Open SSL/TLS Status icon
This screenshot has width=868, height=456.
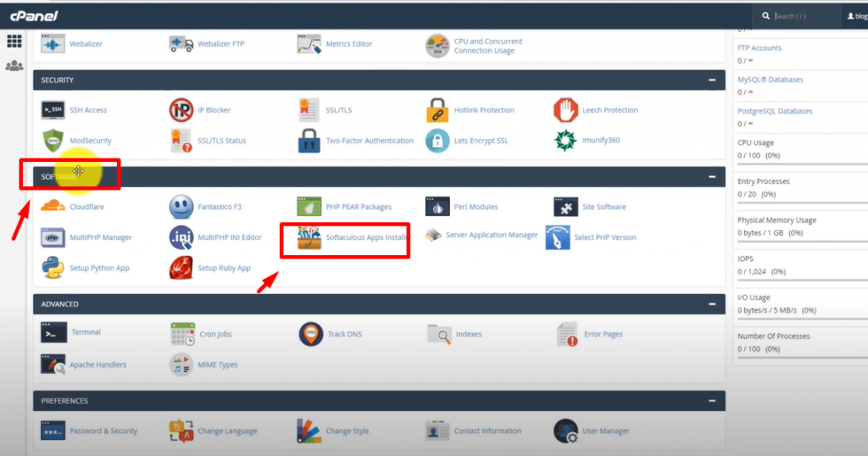181,141
